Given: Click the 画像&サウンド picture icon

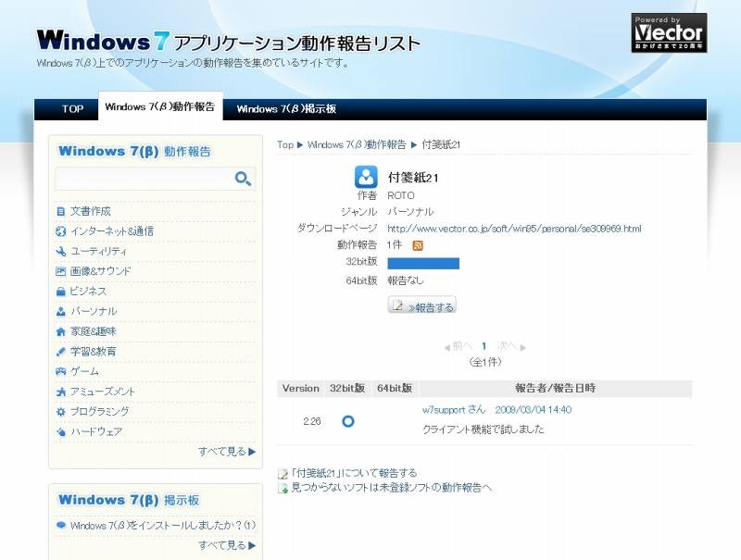Looking at the screenshot, I should [x=60, y=271].
